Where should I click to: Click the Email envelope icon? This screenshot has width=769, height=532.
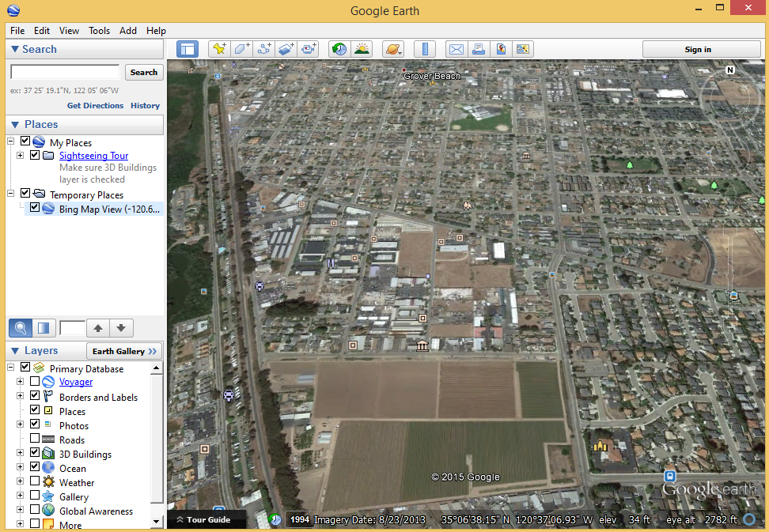[456, 49]
